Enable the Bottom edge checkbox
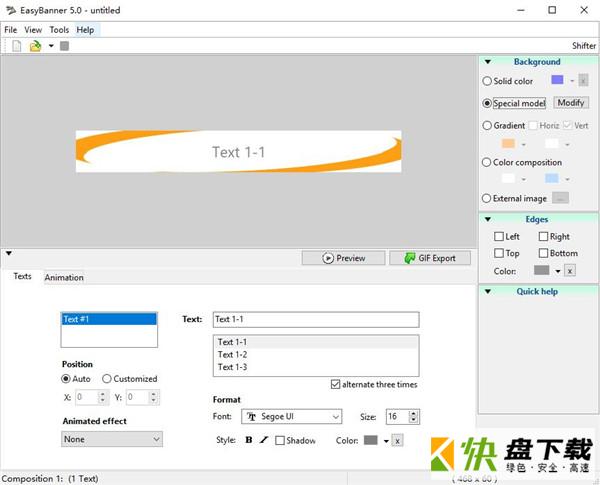Screen dimensions: 600x485 point(543,253)
